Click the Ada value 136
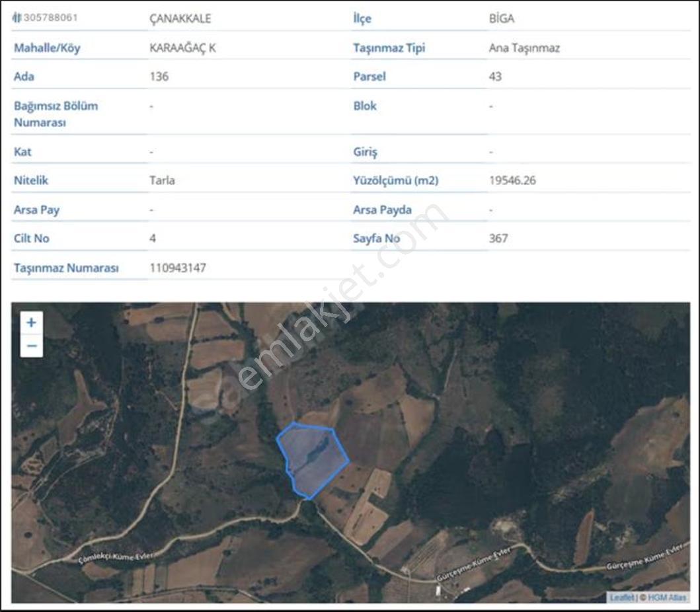 pyautogui.click(x=159, y=76)
